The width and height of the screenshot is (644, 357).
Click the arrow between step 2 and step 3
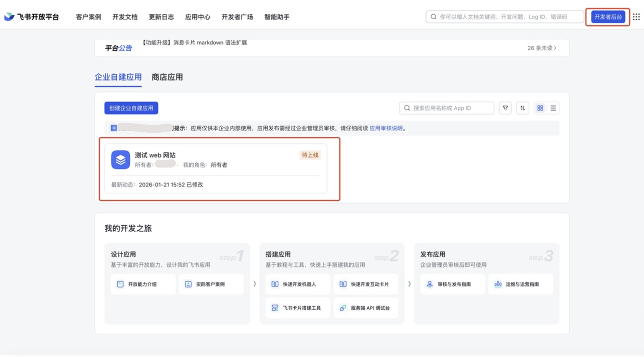[x=409, y=284]
